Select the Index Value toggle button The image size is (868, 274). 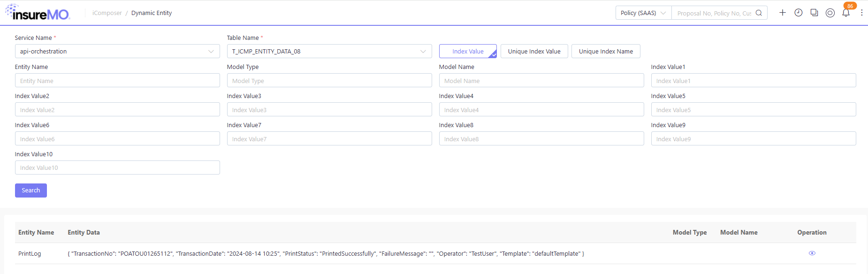468,51
